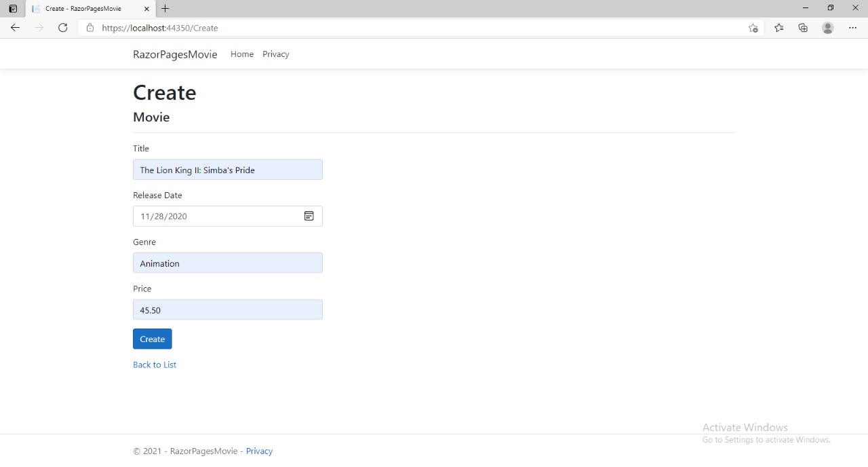Click the browser back arrow
The height and width of the screenshot is (467, 868).
click(x=15, y=28)
